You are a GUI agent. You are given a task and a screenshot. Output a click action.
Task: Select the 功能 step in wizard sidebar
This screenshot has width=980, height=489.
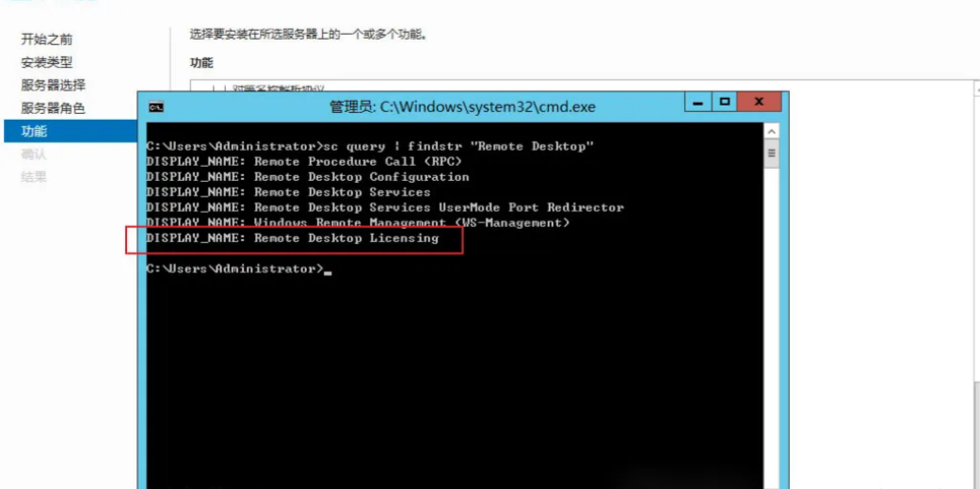pos(71,131)
